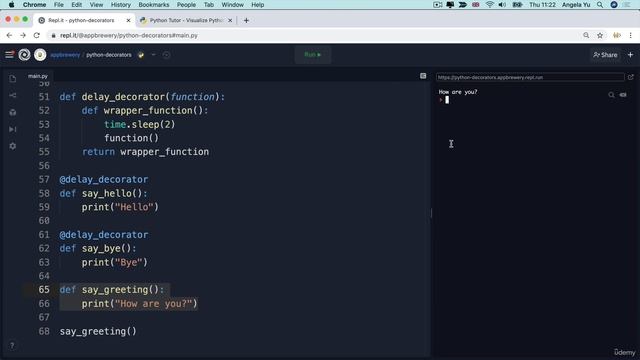
Task: Open the Window menu
Action: (x=232, y=5)
